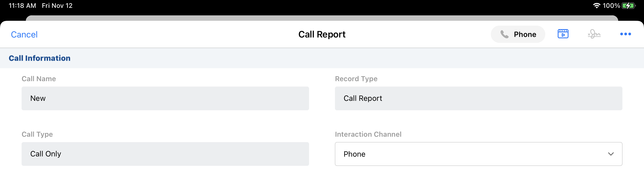This screenshot has height=175, width=644.
Task: Click the Call Report title
Action: click(322, 35)
